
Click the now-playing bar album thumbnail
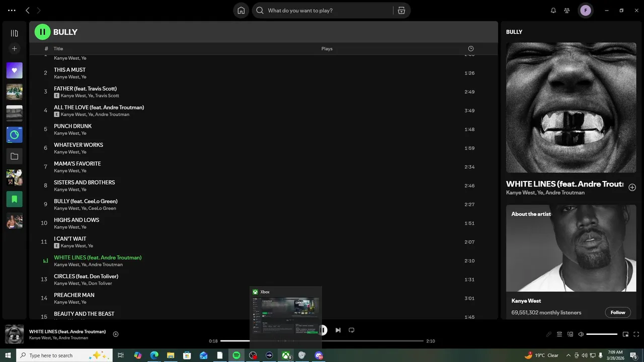click(x=14, y=334)
